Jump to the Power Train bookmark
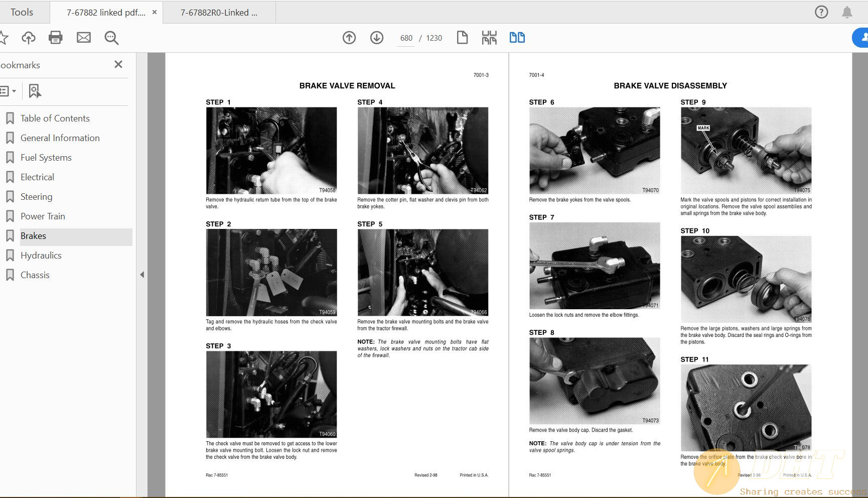The height and width of the screenshot is (498, 868). 43,216
